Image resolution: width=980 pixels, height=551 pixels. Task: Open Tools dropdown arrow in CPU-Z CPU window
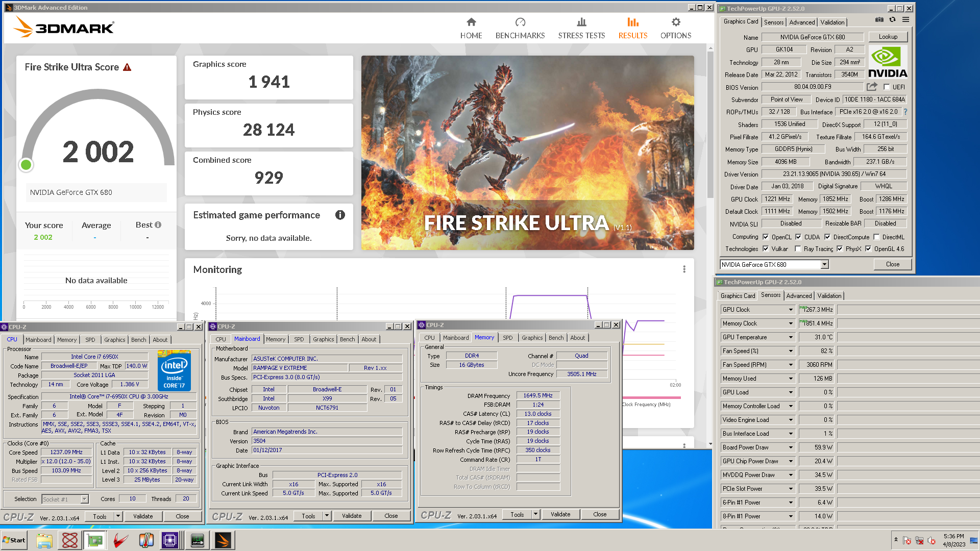118,516
